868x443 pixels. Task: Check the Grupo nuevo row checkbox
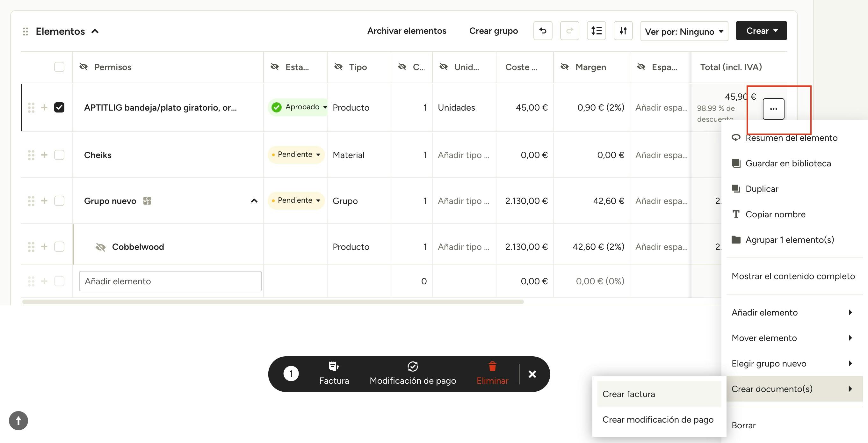click(59, 201)
